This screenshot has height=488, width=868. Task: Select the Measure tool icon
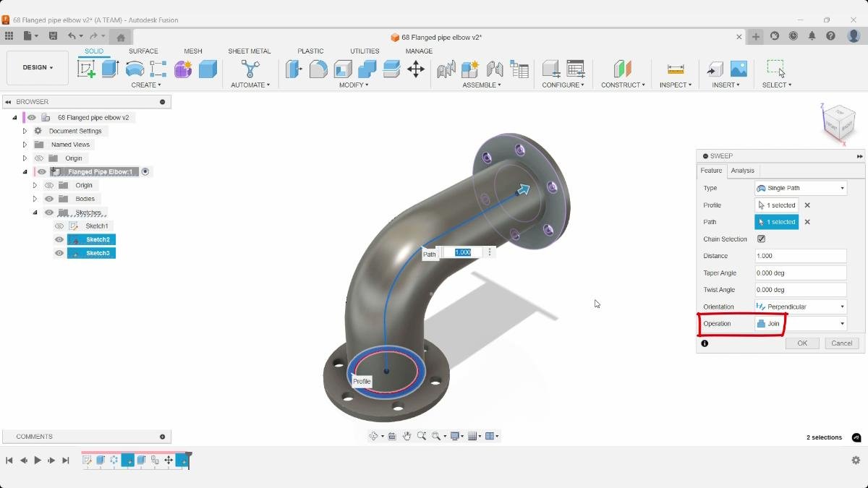pos(676,69)
